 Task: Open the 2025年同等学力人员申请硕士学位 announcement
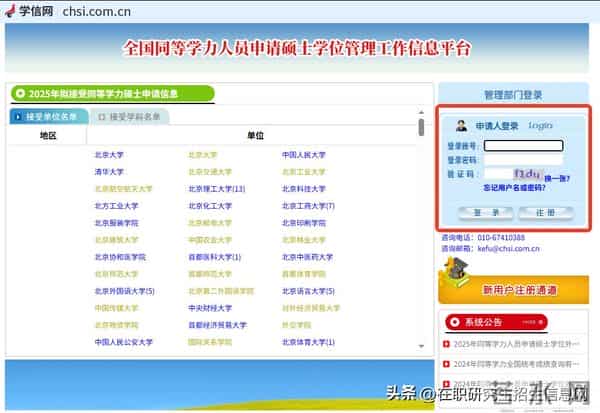pos(516,344)
